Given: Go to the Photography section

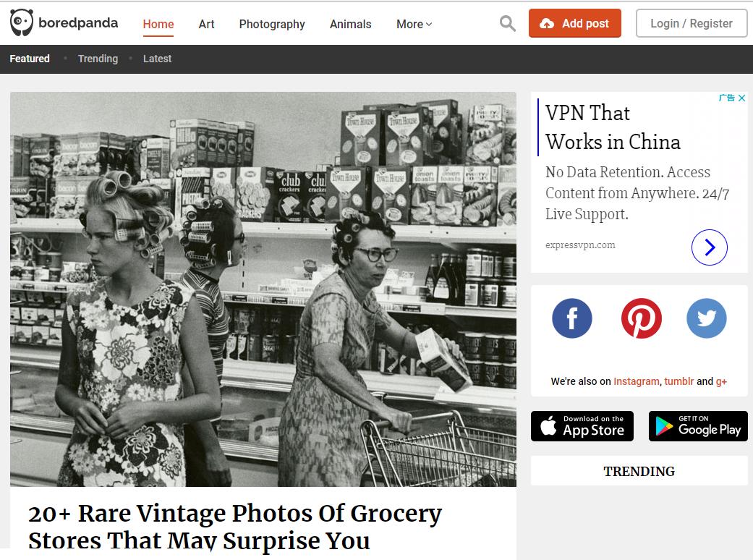Looking at the screenshot, I should pos(272,24).
